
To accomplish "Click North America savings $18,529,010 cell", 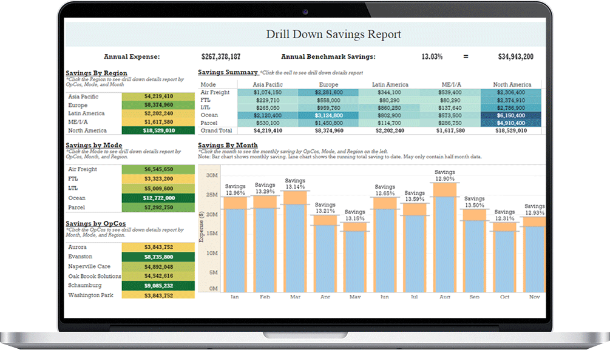I will point(158,130).
